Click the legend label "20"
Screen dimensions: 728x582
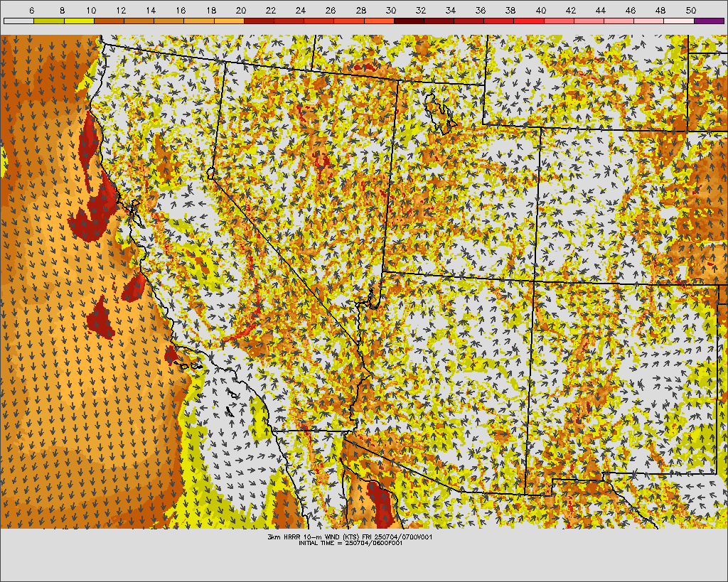(241, 10)
